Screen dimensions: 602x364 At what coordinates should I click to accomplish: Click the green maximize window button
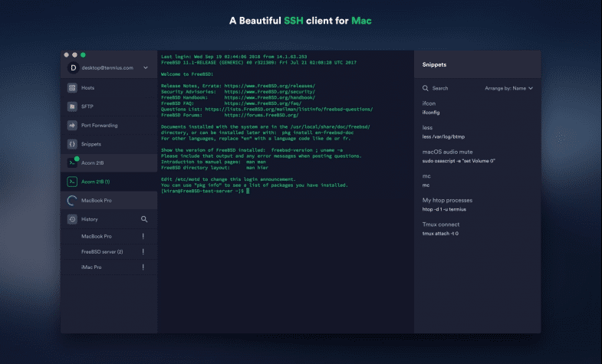click(83, 55)
